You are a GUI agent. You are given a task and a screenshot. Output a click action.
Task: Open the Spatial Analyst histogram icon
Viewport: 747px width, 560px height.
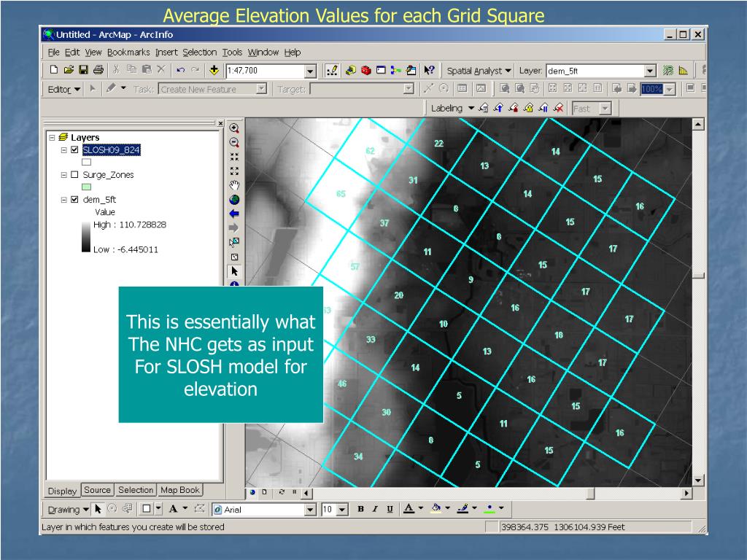[683, 71]
